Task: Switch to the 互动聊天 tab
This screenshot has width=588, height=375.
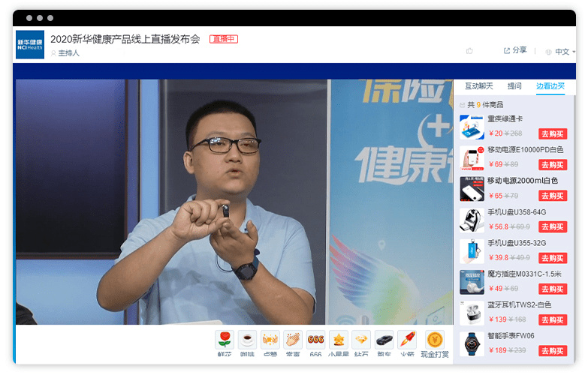Action: [x=479, y=86]
